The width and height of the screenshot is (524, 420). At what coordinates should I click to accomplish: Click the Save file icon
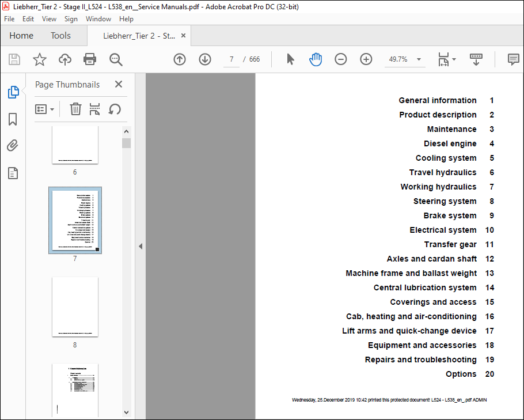pyautogui.click(x=14, y=59)
